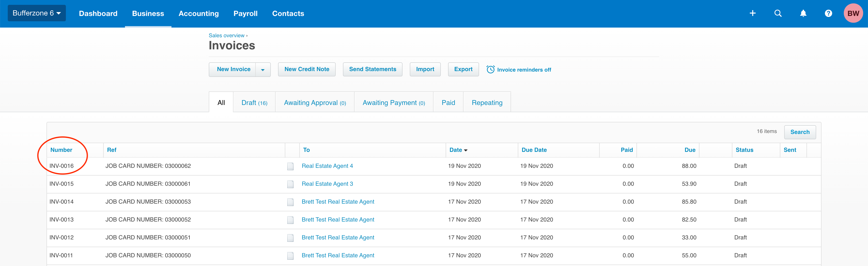Open Brett Test Real Estate Agent for INV-0012
The image size is (868, 266).
pos(338,237)
